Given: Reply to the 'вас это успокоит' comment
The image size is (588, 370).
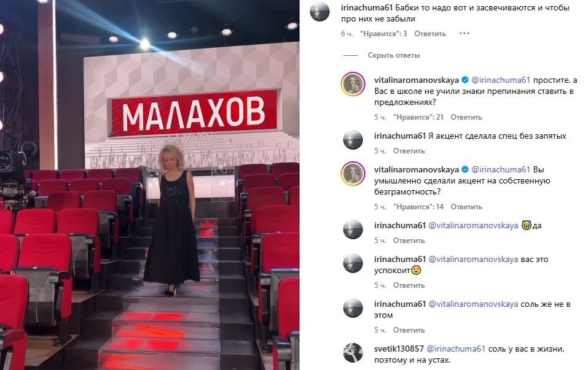Looking at the screenshot, I should coord(409,285).
